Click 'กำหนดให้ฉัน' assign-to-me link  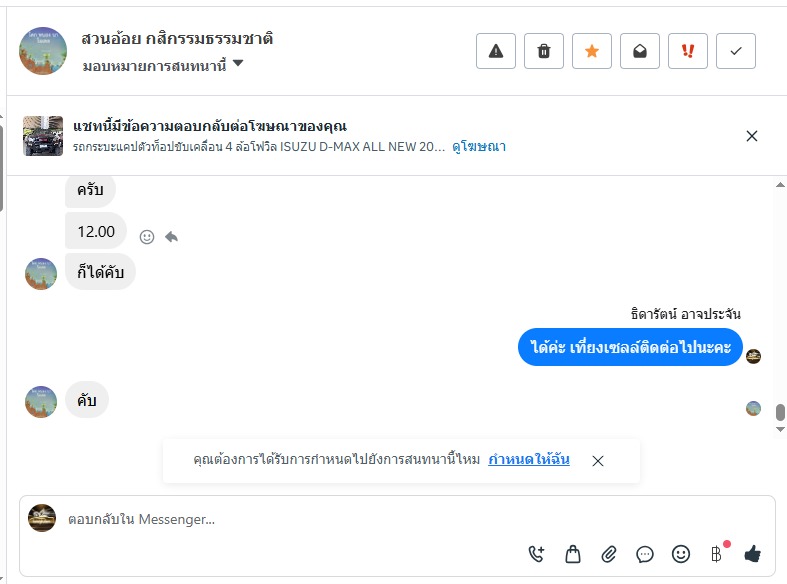pos(529,460)
